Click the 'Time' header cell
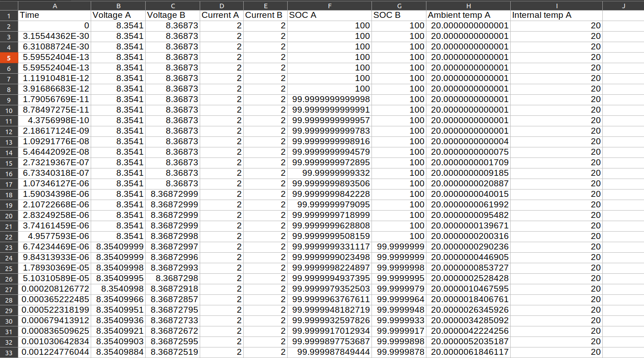644x358 pixels. pyautogui.click(x=55, y=15)
